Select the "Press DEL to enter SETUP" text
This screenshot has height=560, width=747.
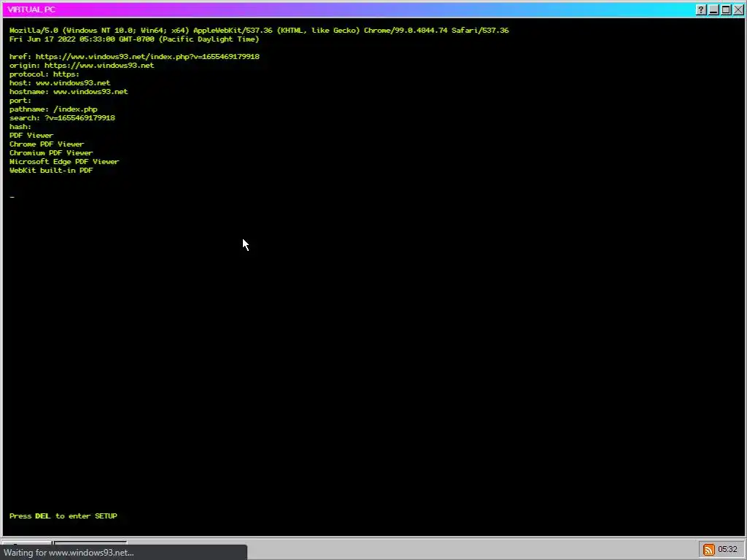pos(63,516)
